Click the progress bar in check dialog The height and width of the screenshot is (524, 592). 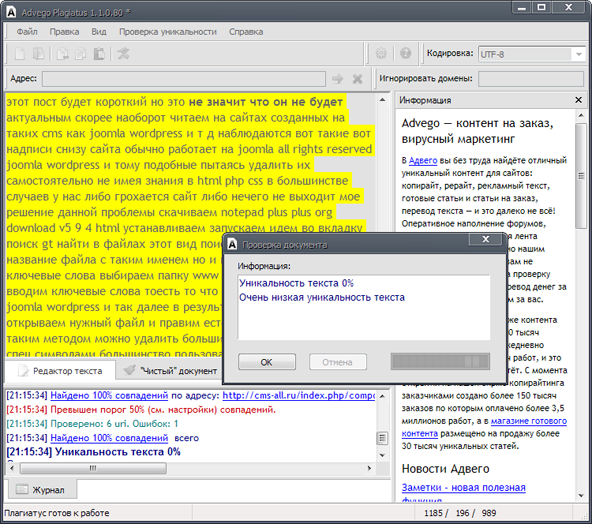440,361
